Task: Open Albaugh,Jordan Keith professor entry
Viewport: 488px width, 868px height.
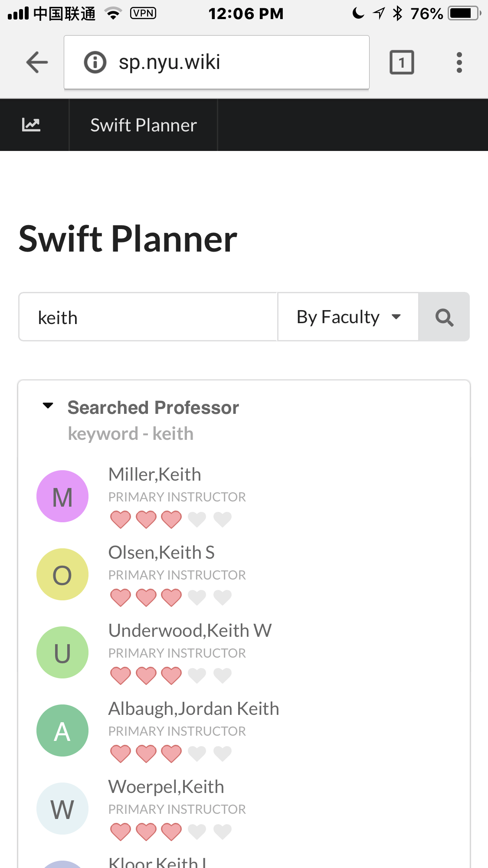Action: tap(193, 709)
